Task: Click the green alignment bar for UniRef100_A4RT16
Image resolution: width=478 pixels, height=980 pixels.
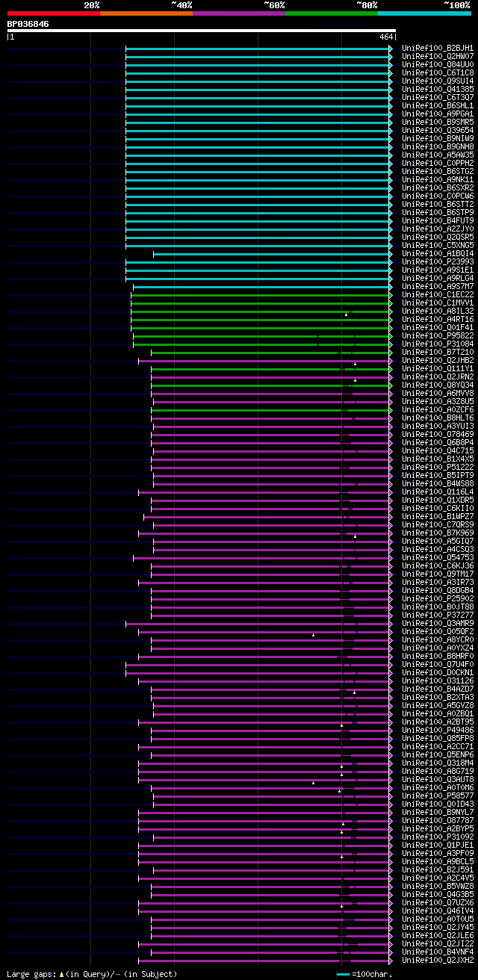Action: (x=261, y=319)
